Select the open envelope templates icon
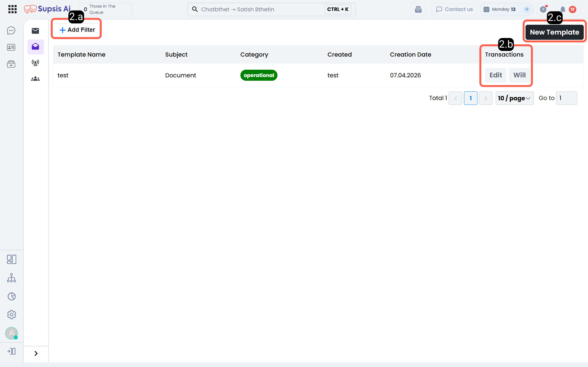588x367 pixels. pos(36,47)
